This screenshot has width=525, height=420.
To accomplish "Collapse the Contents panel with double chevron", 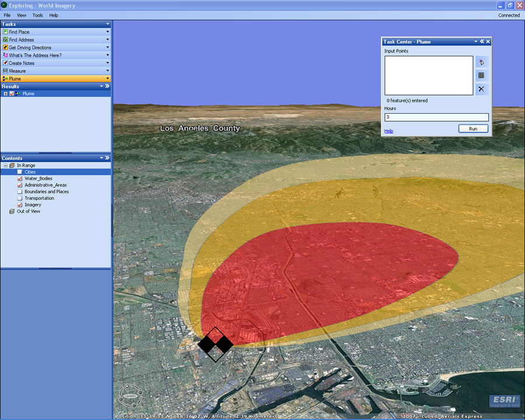I will 107,157.
